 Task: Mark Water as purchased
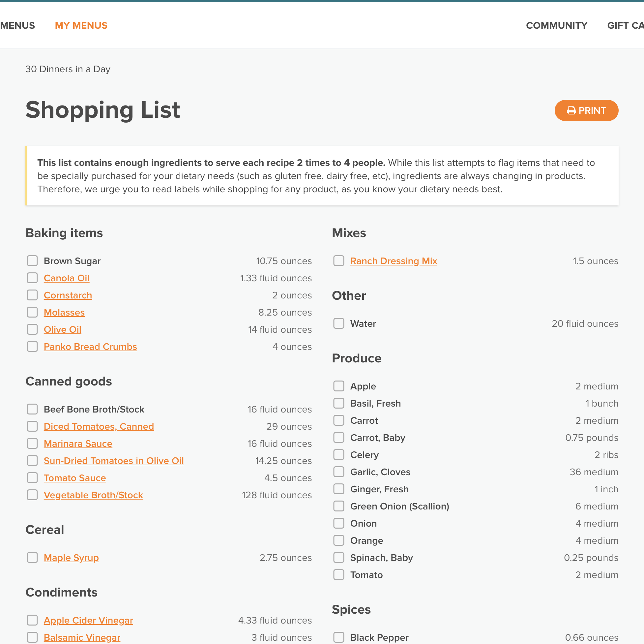339,323
